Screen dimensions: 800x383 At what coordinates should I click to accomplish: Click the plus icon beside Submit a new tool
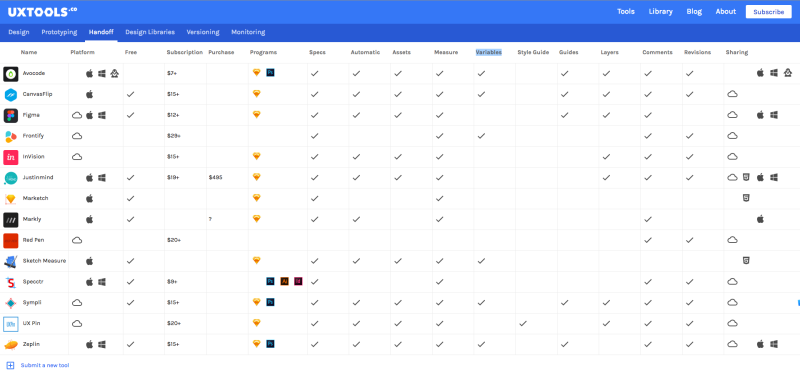10,365
